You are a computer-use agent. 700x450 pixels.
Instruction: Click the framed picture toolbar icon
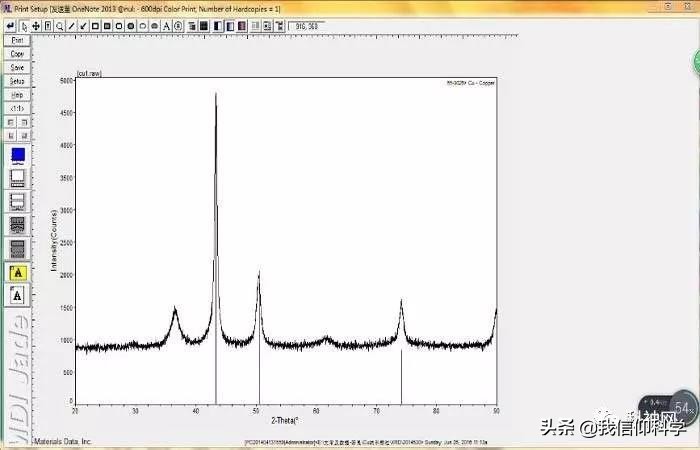click(x=267, y=26)
